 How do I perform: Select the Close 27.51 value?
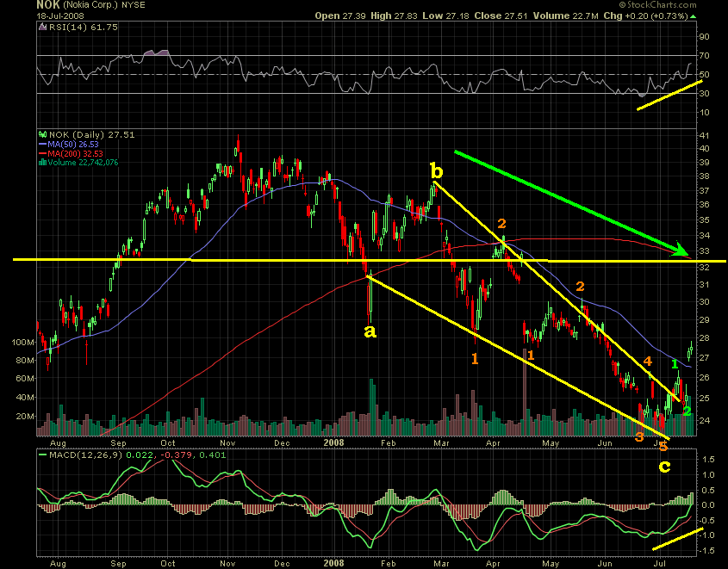tap(501, 15)
